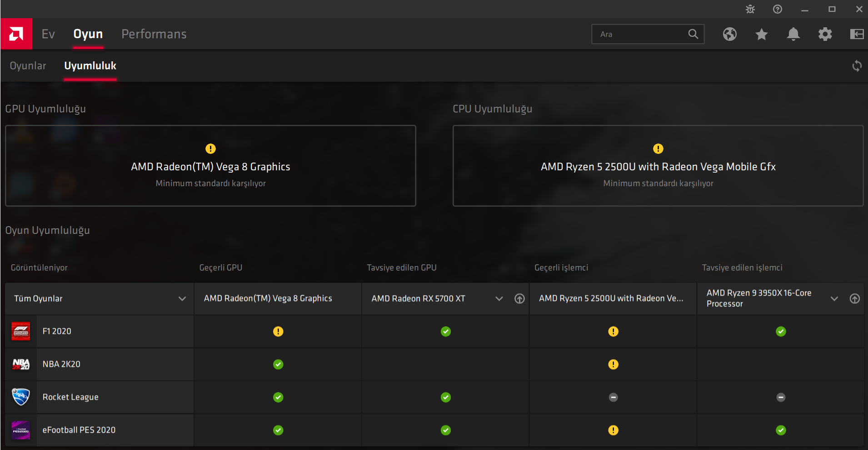
Task: Minimize the Radeon Software window
Action: coord(805,9)
